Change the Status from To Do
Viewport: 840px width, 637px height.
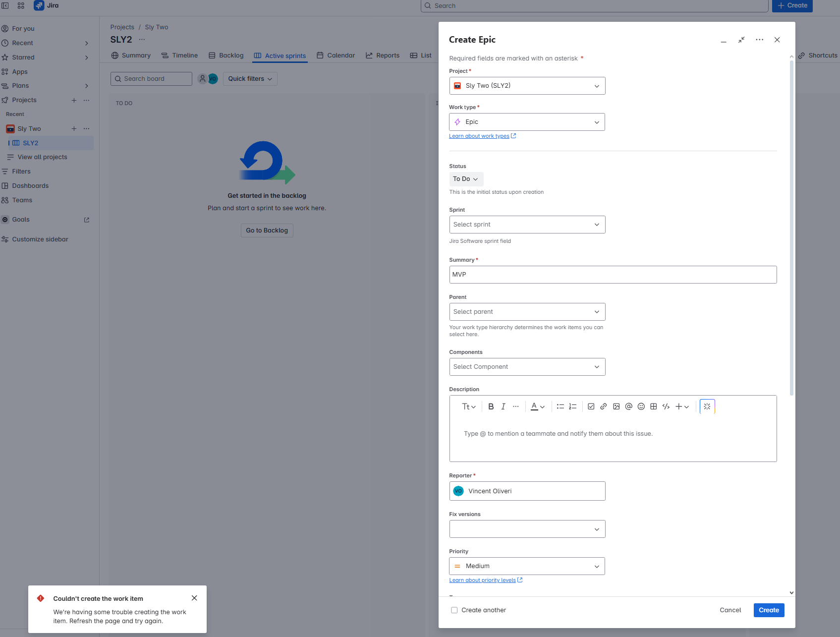point(466,179)
